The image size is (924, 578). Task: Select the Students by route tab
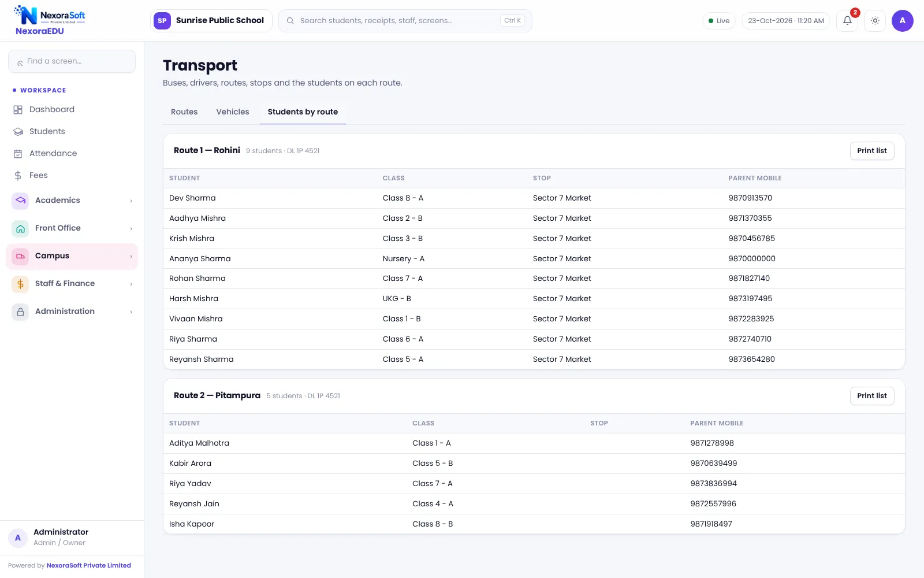point(303,112)
